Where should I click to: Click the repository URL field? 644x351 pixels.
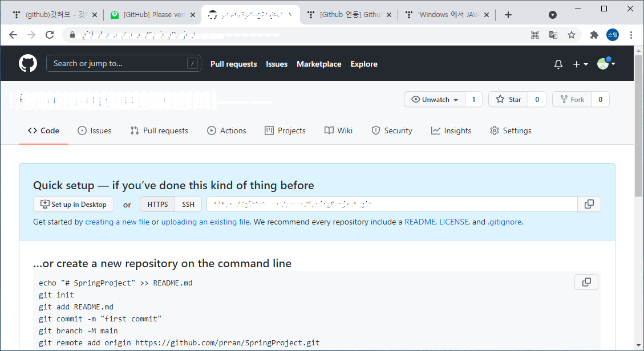tap(392, 204)
